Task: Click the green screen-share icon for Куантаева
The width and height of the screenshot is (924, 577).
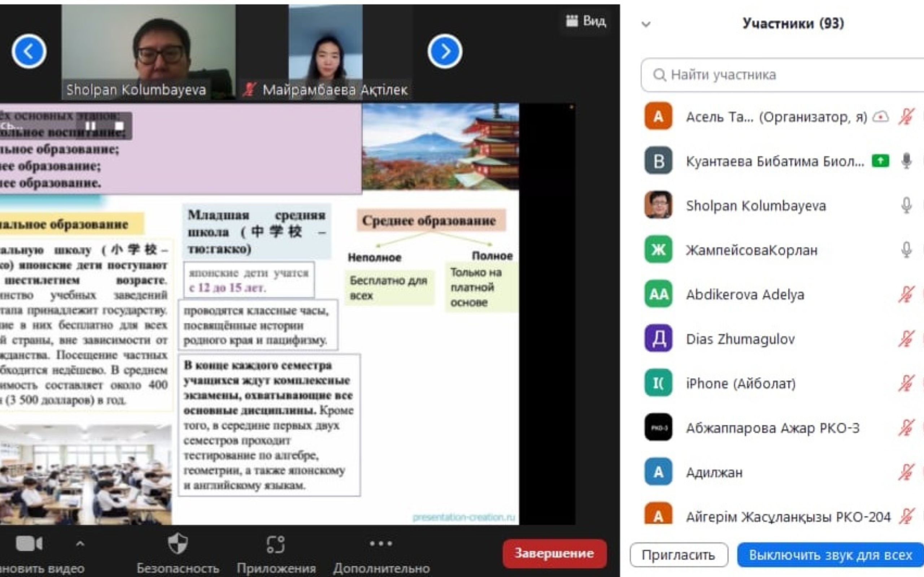Action: pyautogui.click(x=880, y=161)
